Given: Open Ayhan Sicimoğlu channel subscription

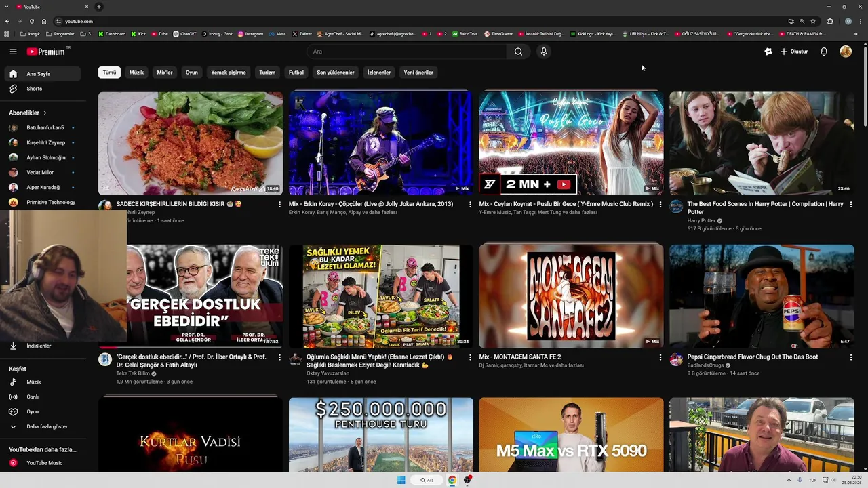Looking at the screenshot, I should 42,157.
